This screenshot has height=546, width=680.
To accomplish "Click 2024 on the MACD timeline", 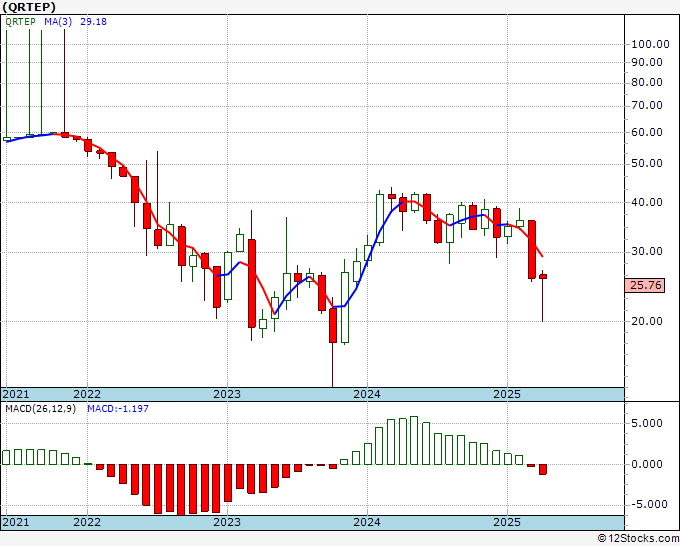I will (x=367, y=522).
